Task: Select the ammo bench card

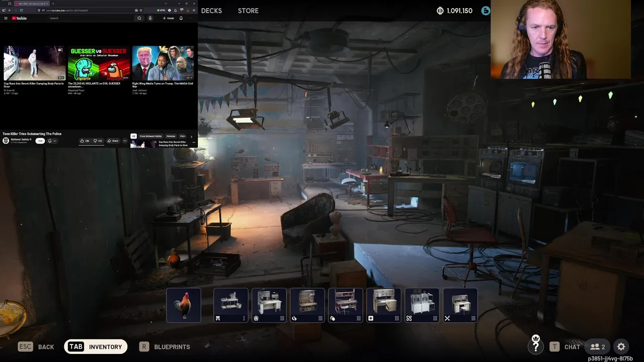Action: pos(307,305)
